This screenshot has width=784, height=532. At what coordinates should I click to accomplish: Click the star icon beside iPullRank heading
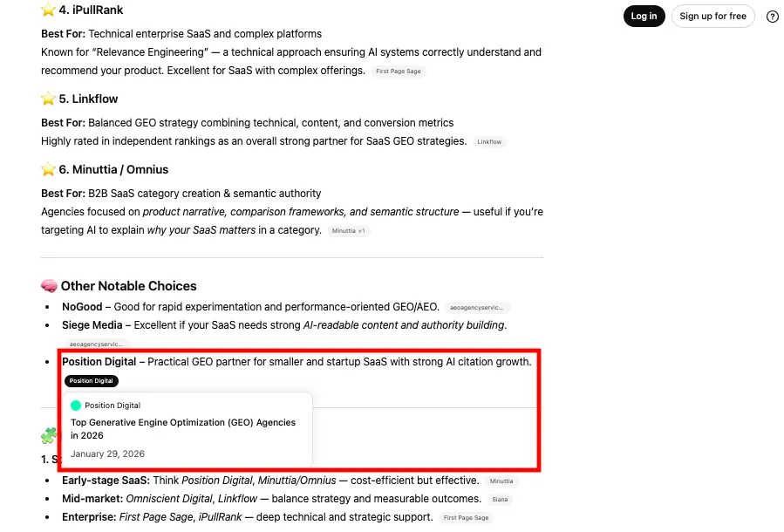point(49,10)
